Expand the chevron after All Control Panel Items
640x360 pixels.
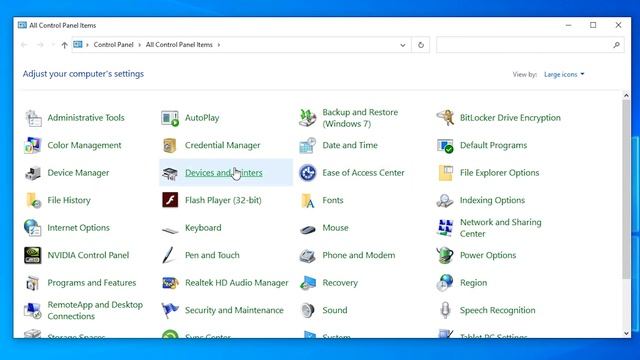pos(219,45)
